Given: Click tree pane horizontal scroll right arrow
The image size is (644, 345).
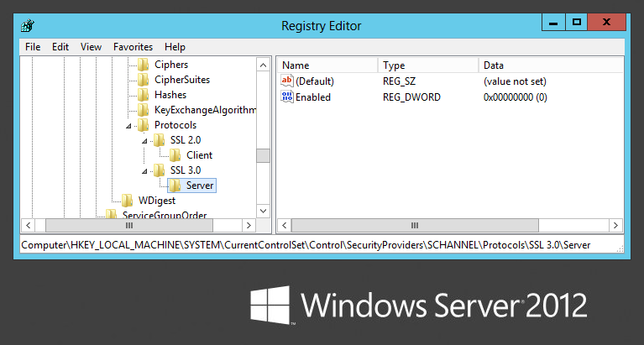Looking at the screenshot, I should (248, 225).
